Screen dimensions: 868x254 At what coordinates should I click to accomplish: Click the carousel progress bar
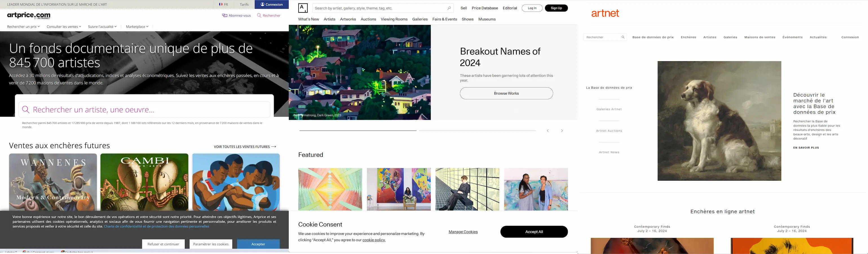[418, 131]
